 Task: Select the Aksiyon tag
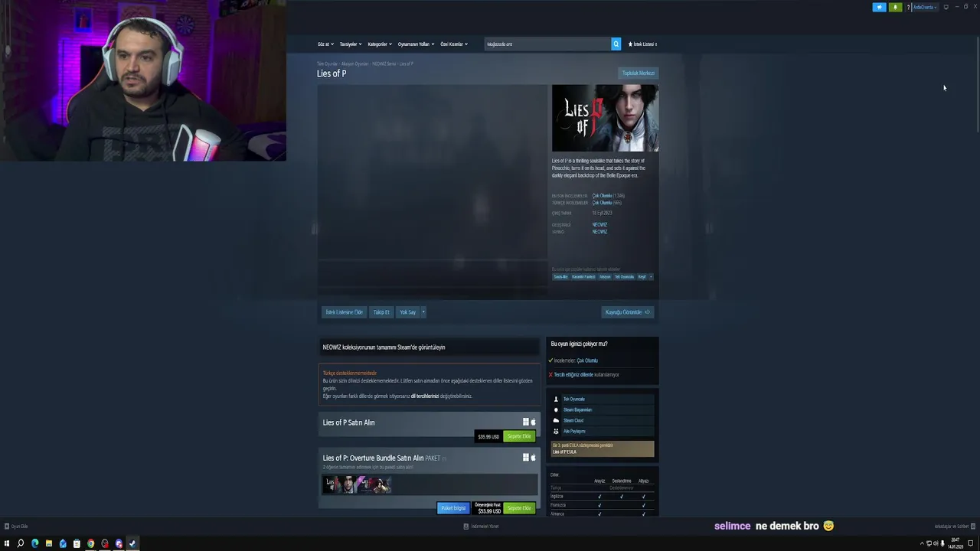pos(605,277)
